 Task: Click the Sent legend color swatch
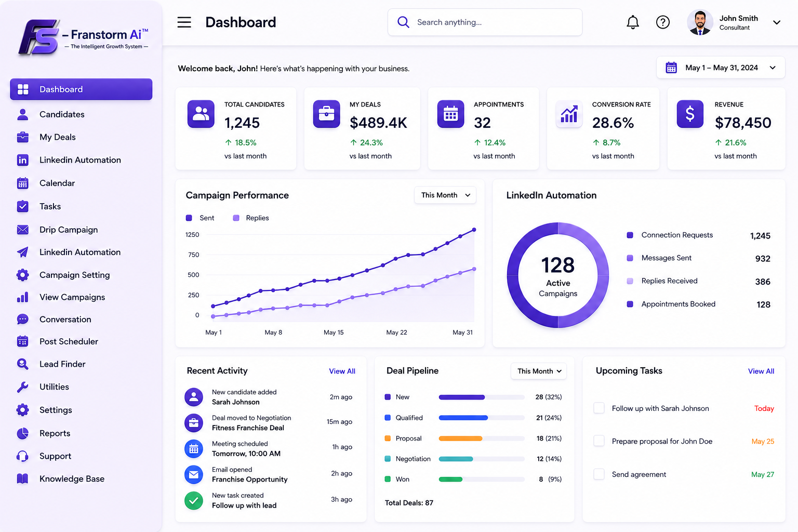click(x=189, y=218)
